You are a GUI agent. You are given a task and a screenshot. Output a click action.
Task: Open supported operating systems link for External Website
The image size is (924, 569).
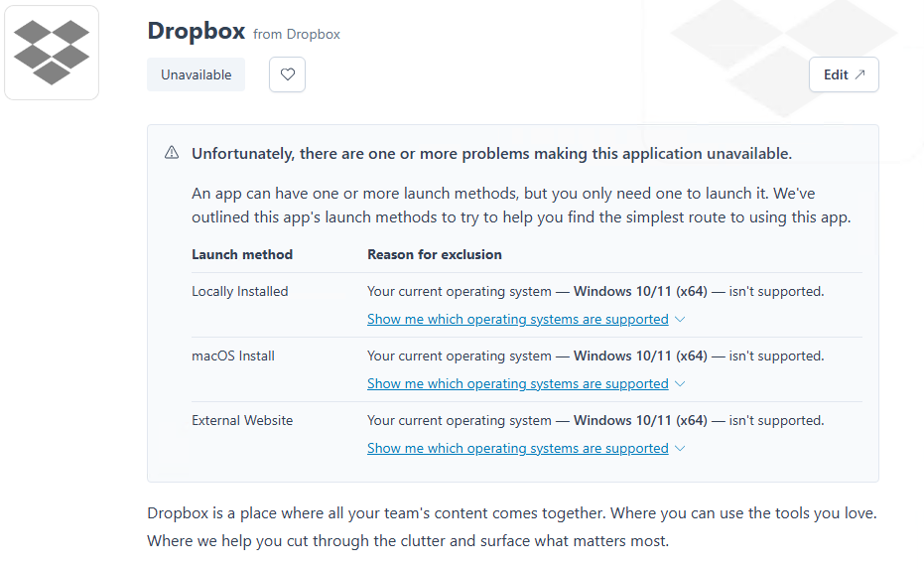pos(517,449)
